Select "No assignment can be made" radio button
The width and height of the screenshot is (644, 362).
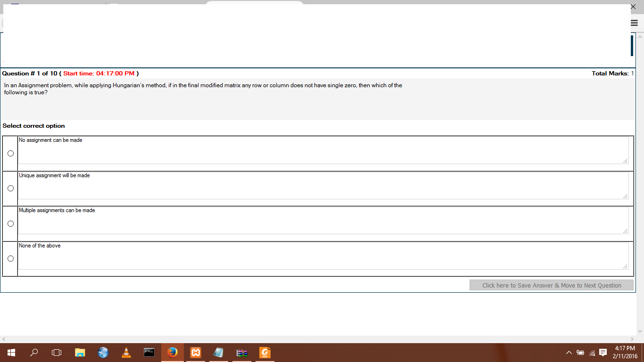coord(10,154)
